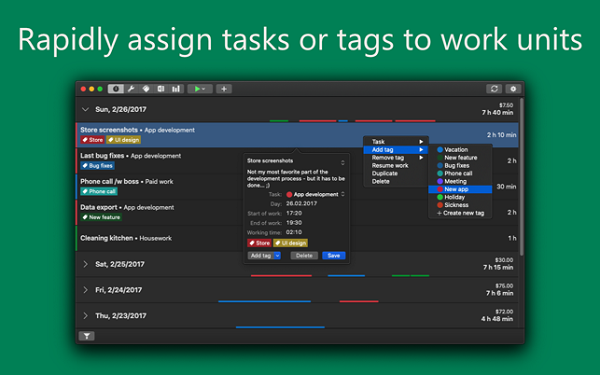Click Bug fixes tag on Last bug fixes row
Screen dimensions: 600x375
click(x=98, y=166)
